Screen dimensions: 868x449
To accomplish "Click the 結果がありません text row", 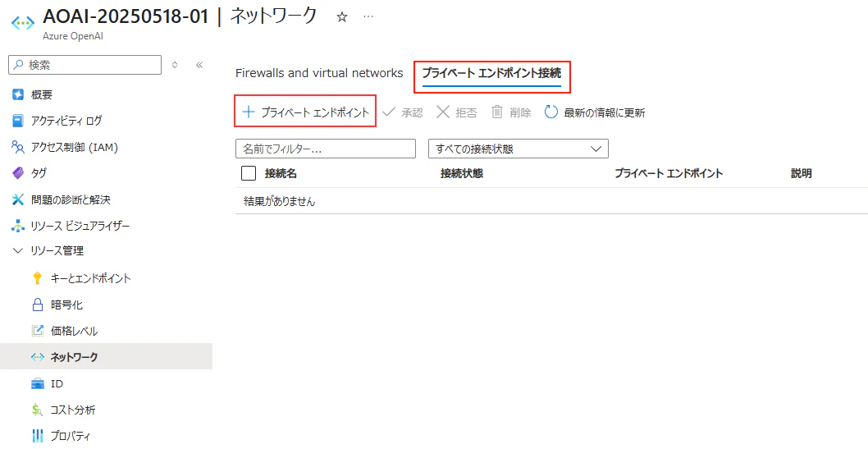I will pos(280,202).
